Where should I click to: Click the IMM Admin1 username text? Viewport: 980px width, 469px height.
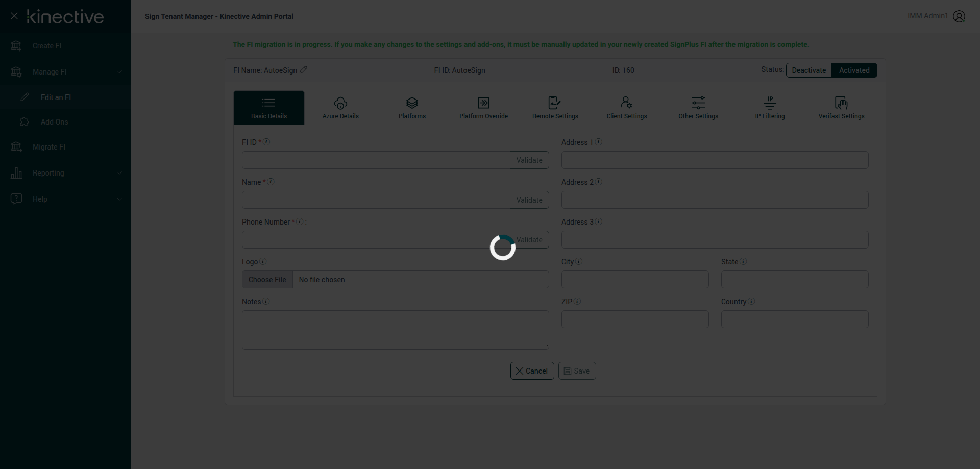point(927,16)
